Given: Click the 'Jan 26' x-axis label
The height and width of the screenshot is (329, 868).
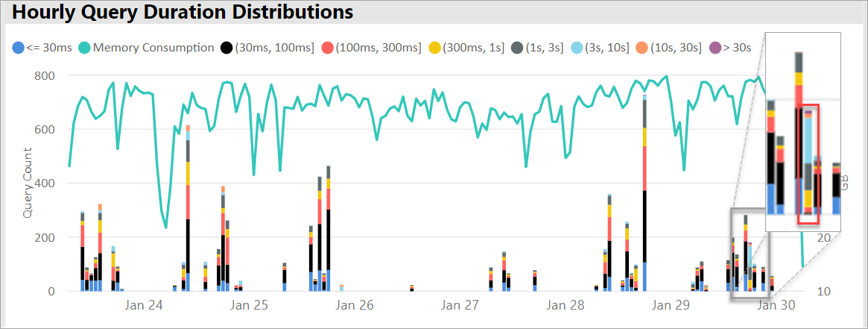Looking at the screenshot, I should 355,304.
